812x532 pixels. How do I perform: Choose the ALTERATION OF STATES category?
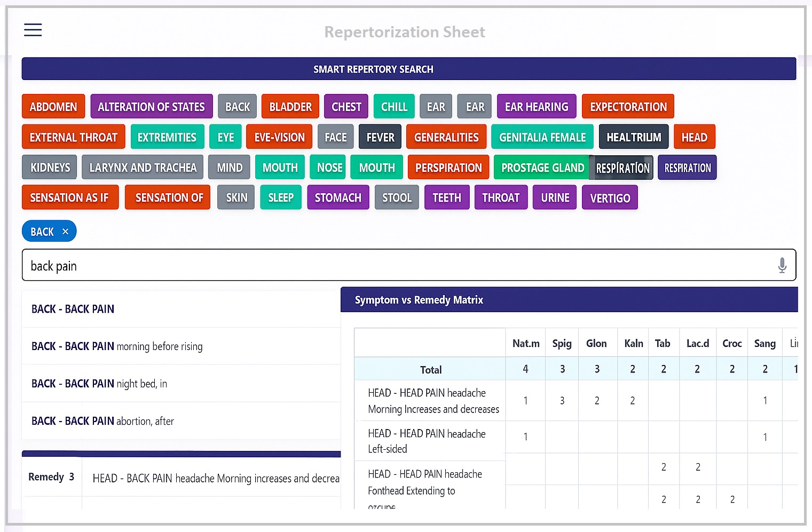pyautogui.click(x=151, y=107)
